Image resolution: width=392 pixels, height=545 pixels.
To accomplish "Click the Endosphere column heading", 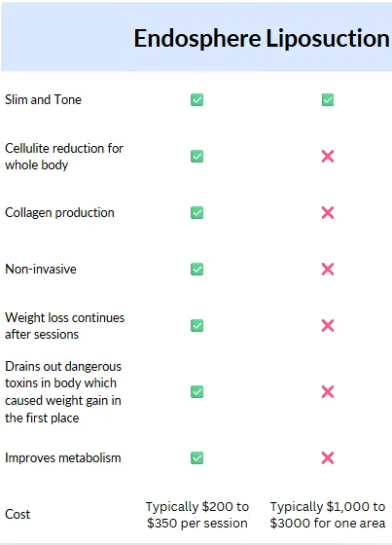I will (x=197, y=39).
